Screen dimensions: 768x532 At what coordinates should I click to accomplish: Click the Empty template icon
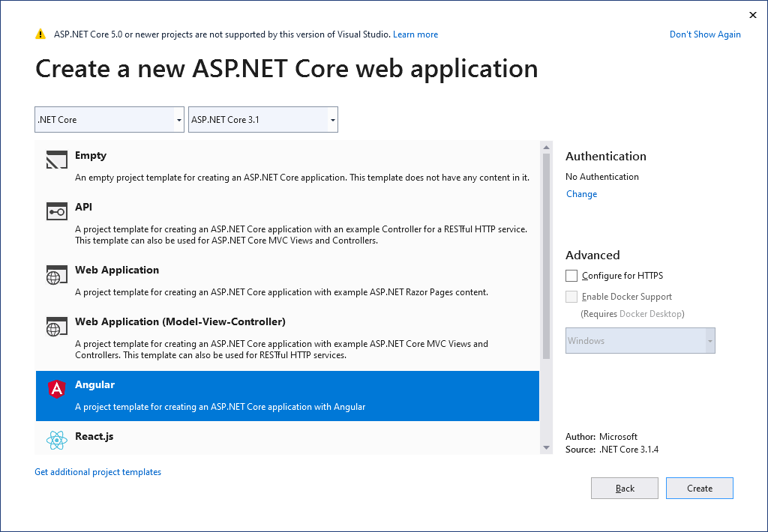56,160
